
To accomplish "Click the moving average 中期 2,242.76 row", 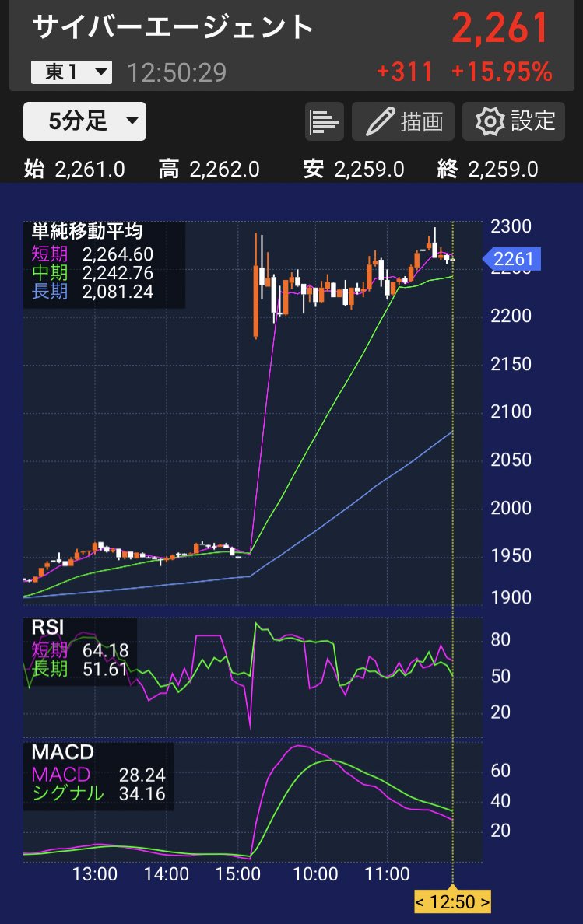I will pos(93,273).
